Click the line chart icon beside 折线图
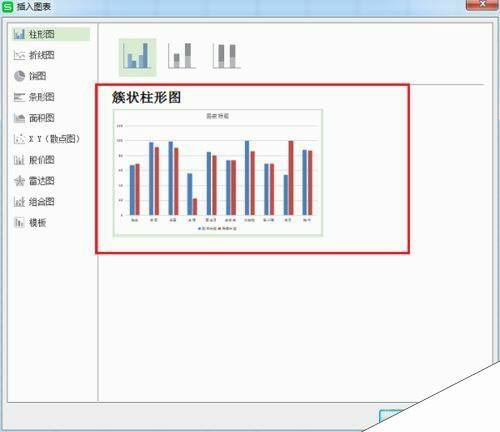The height and width of the screenshot is (432, 500). (x=19, y=55)
